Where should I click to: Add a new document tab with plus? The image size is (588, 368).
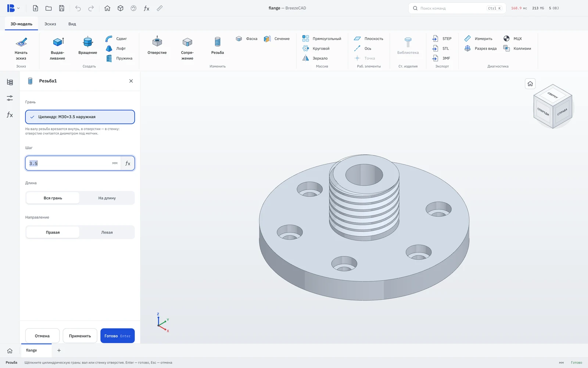click(x=59, y=350)
